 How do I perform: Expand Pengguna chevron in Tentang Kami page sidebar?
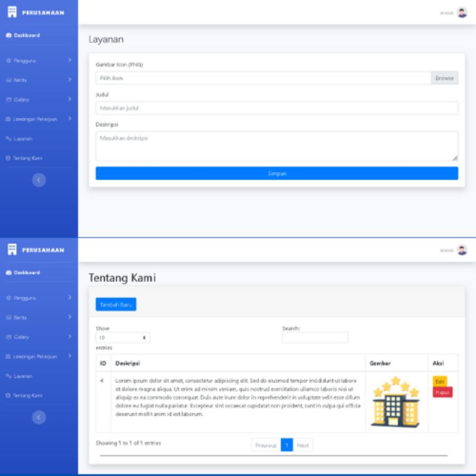(70, 297)
